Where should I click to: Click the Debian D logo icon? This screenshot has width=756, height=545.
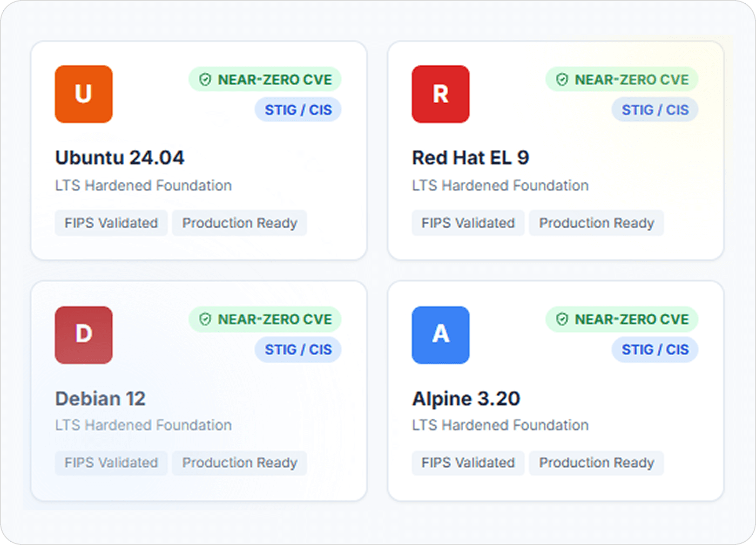[x=84, y=335]
